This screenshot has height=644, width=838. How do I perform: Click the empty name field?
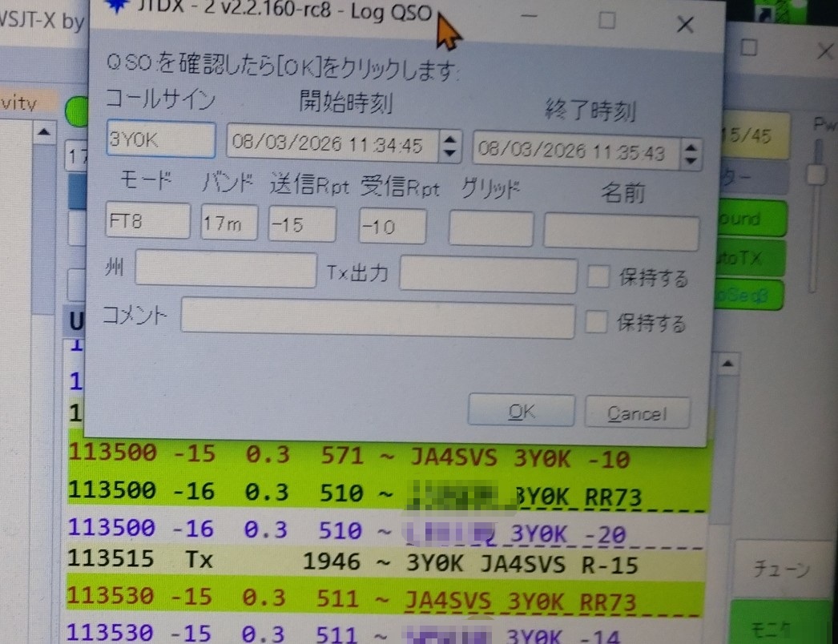[621, 232]
